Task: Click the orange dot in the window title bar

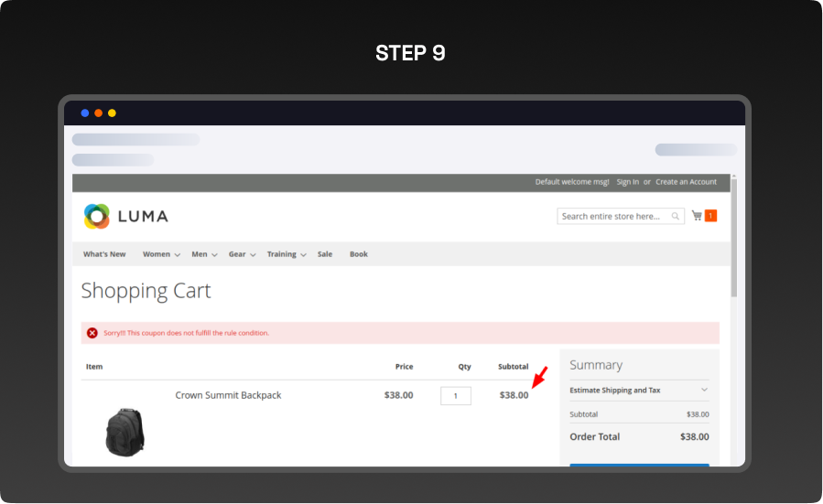Action: [98, 113]
